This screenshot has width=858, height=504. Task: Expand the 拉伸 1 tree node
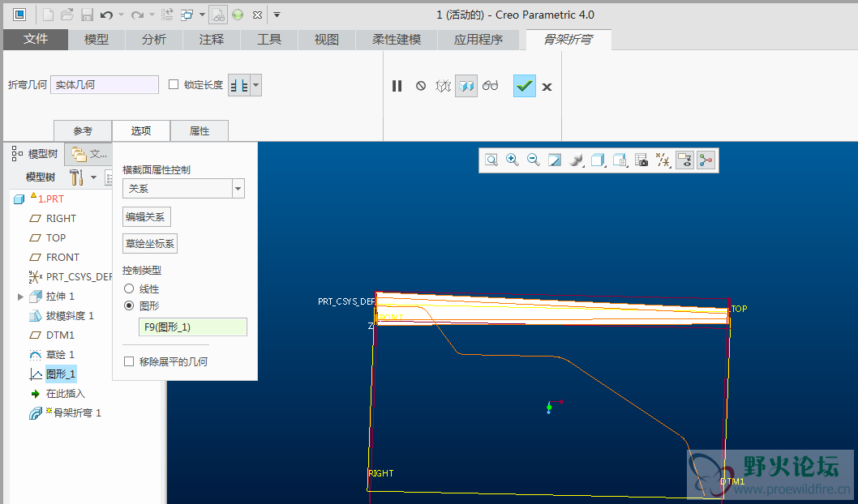[x=20, y=297]
